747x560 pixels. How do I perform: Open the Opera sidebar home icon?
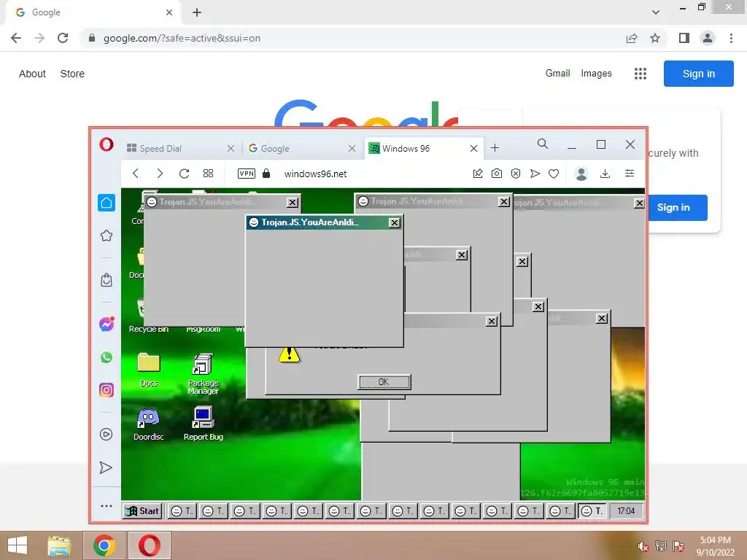(x=107, y=203)
